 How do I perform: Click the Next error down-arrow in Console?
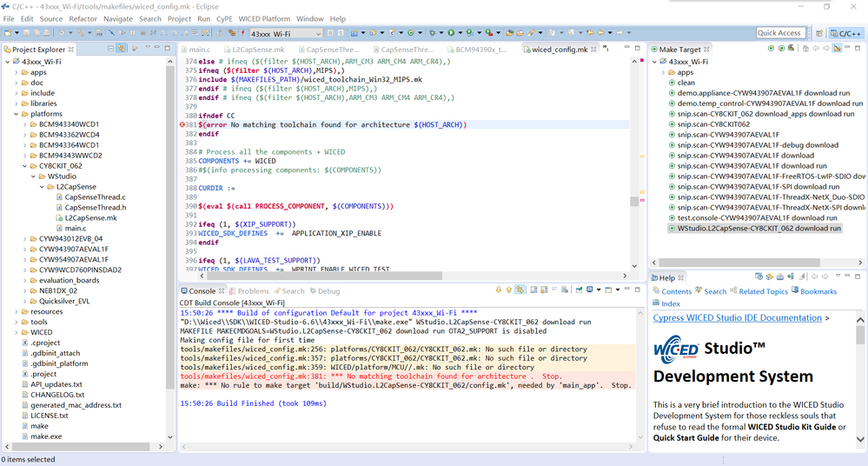click(x=498, y=290)
